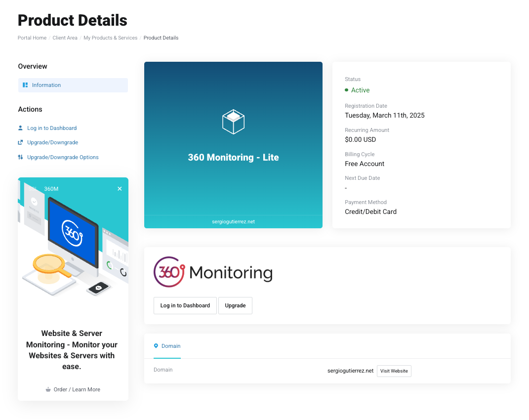Click the $0.00 USD recurring amount
This screenshot has height=420, width=529.
click(x=360, y=139)
